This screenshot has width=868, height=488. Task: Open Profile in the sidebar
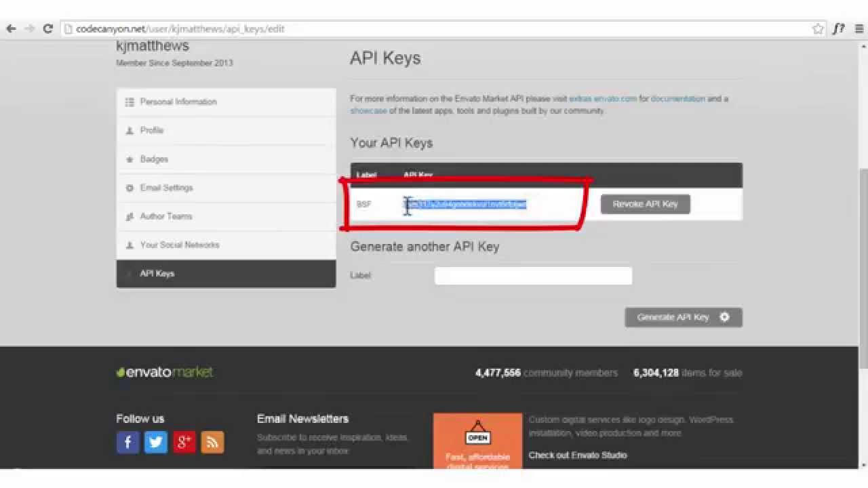click(226, 130)
